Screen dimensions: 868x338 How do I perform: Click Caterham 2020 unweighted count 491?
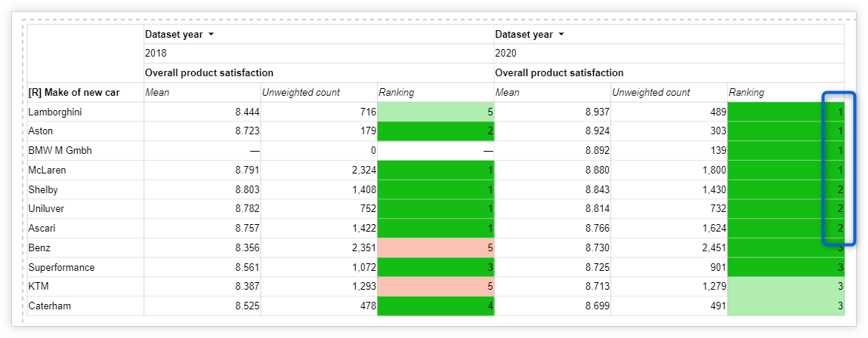[719, 306]
